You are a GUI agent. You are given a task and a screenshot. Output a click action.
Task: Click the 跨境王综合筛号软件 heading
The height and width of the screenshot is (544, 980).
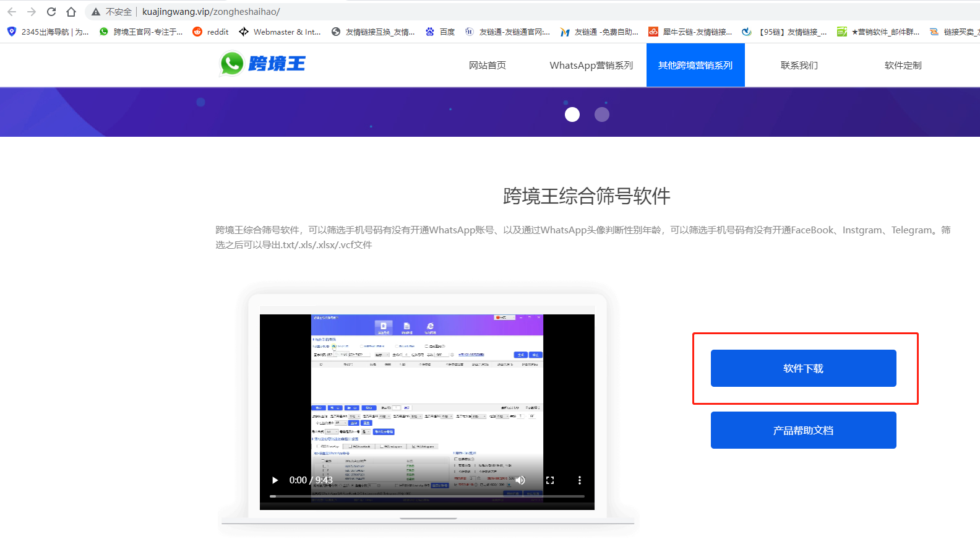click(x=587, y=196)
